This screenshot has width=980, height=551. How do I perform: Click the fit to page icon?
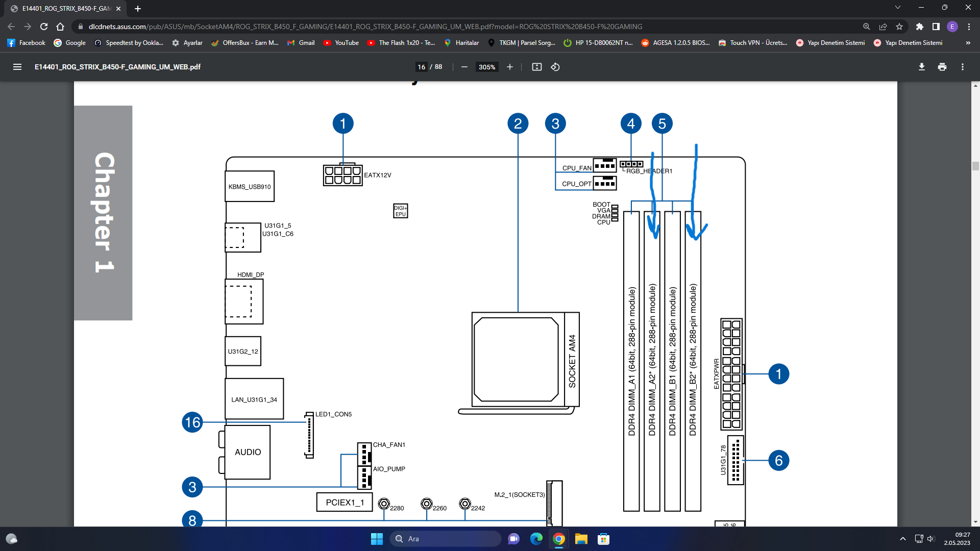pyautogui.click(x=536, y=67)
